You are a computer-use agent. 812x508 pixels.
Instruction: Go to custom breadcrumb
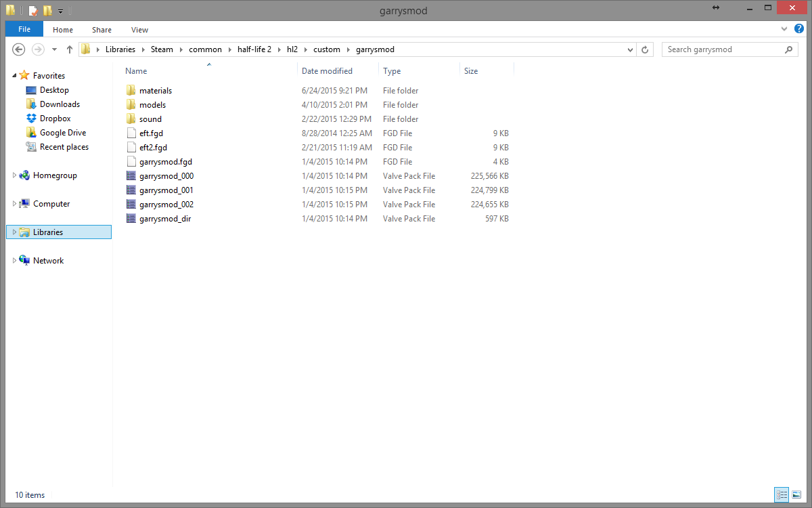click(x=327, y=49)
